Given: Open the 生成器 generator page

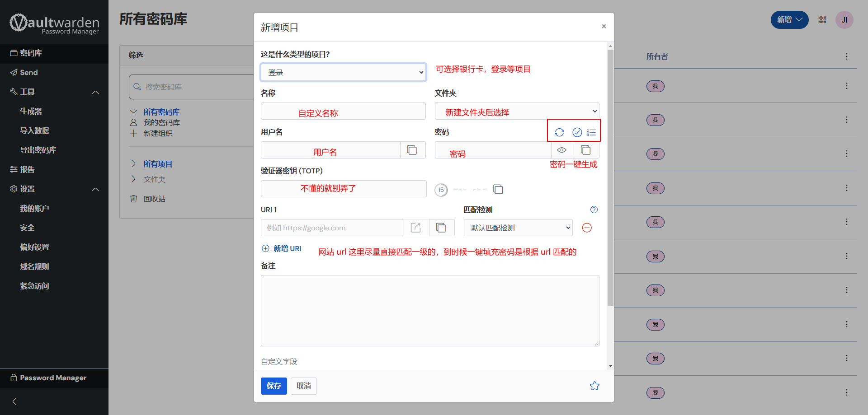Looking at the screenshot, I should point(31,112).
